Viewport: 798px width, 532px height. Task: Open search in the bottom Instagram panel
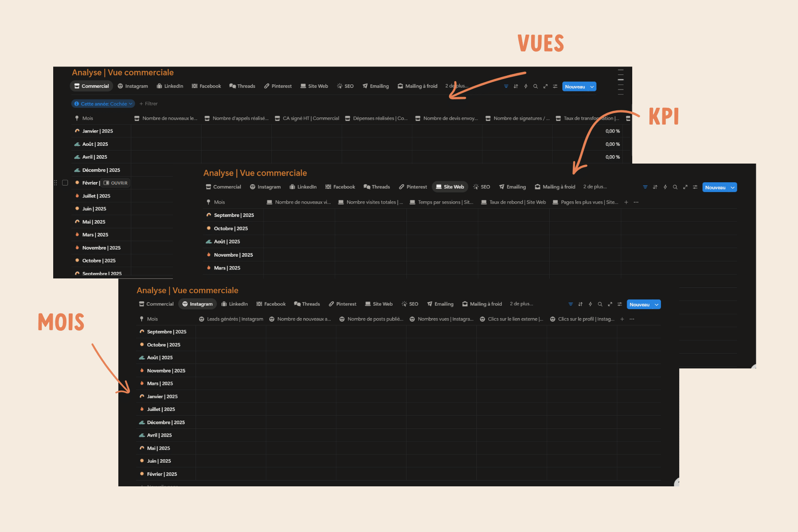(600, 304)
